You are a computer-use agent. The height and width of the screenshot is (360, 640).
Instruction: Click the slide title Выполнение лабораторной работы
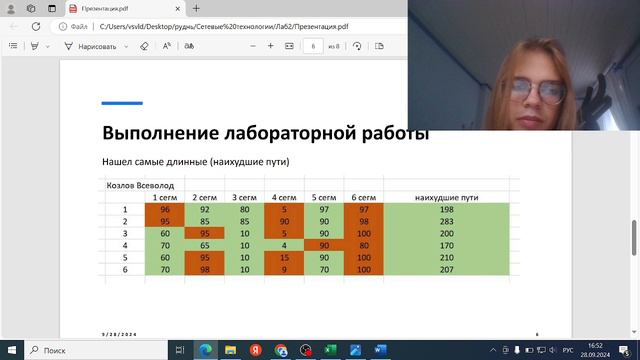click(265, 133)
